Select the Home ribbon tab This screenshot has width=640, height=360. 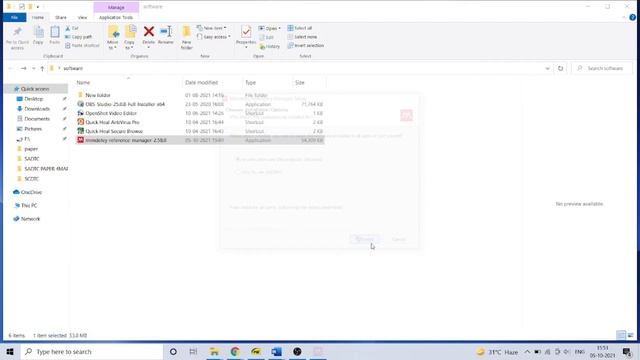[x=38, y=18]
